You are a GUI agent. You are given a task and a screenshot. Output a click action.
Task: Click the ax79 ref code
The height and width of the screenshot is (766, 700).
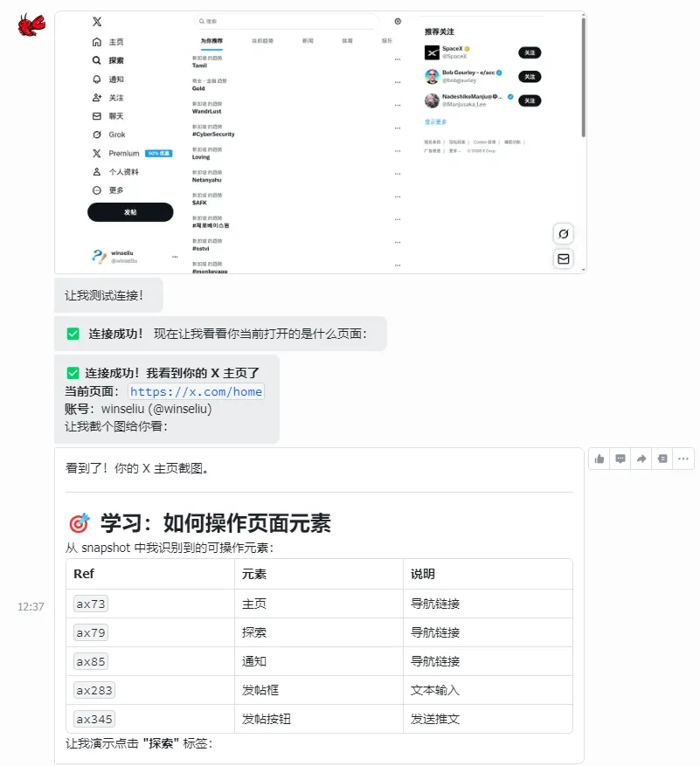pos(91,632)
